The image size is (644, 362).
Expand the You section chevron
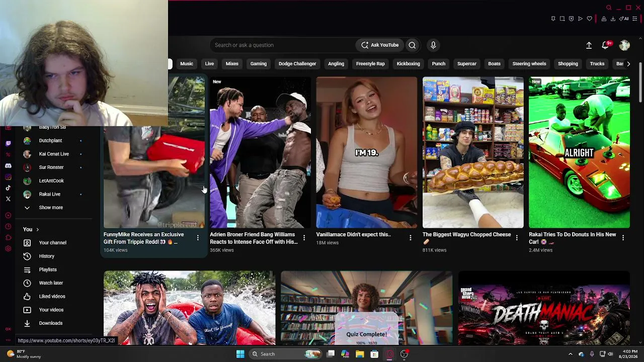37,230
